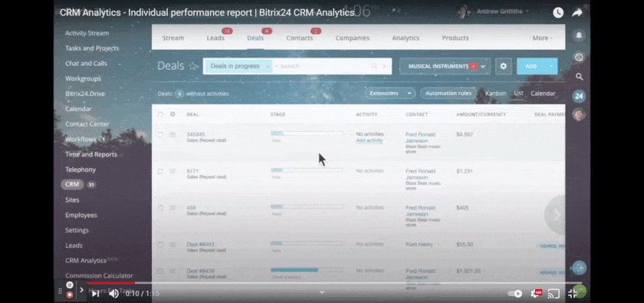Tick the select-all checkbox in header

[160, 115]
